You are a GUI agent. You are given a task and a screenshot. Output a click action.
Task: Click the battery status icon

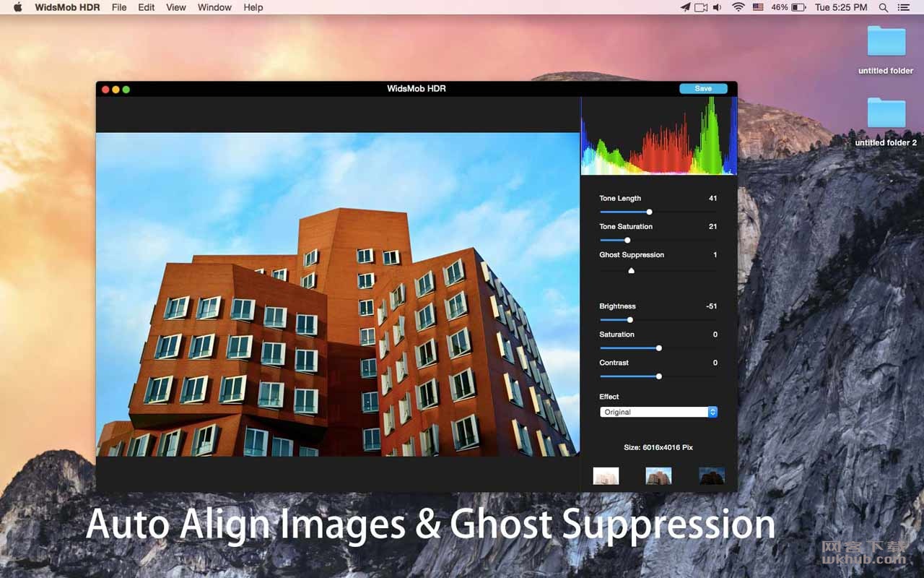[x=798, y=7]
